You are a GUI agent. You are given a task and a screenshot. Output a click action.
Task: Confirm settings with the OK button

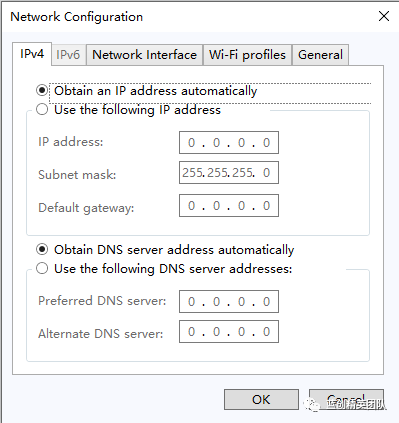coord(261,399)
